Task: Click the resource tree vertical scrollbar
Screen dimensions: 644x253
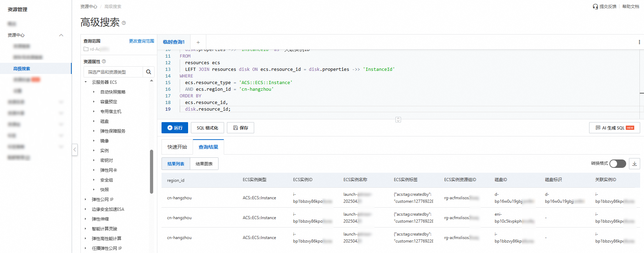Action: [152, 171]
